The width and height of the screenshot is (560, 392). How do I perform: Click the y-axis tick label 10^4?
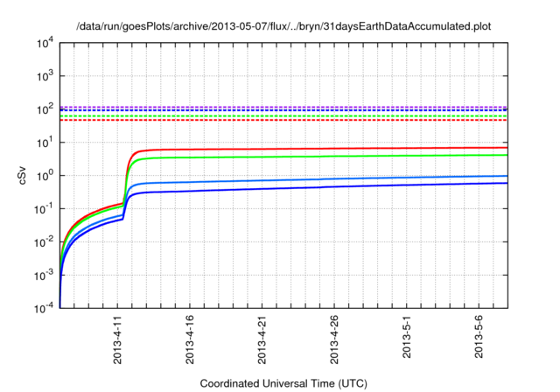click(45, 44)
